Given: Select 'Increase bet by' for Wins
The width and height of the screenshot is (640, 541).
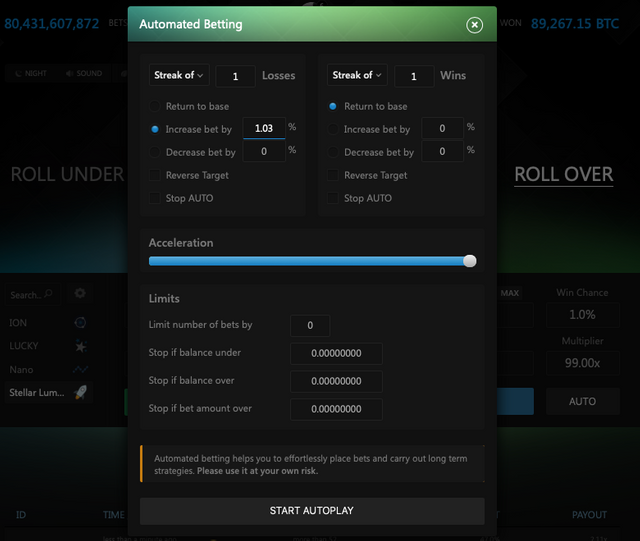Looking at the screenshot, I should [333, 129].
